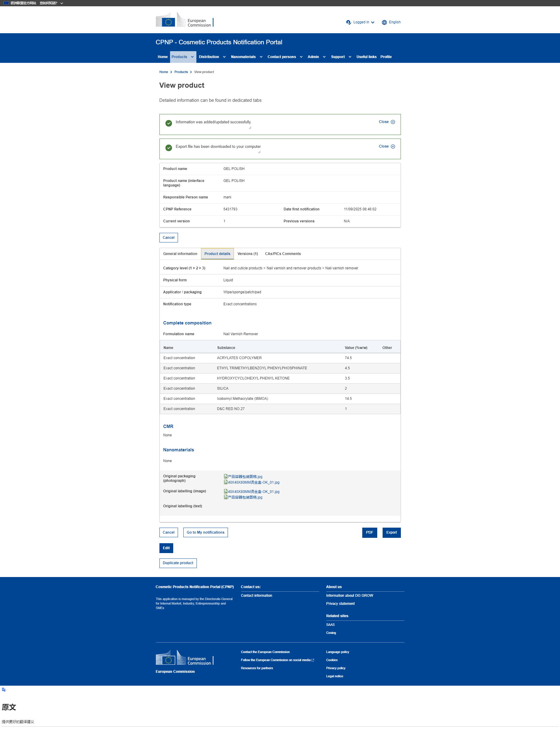Click the PDF button

(369, 532)
